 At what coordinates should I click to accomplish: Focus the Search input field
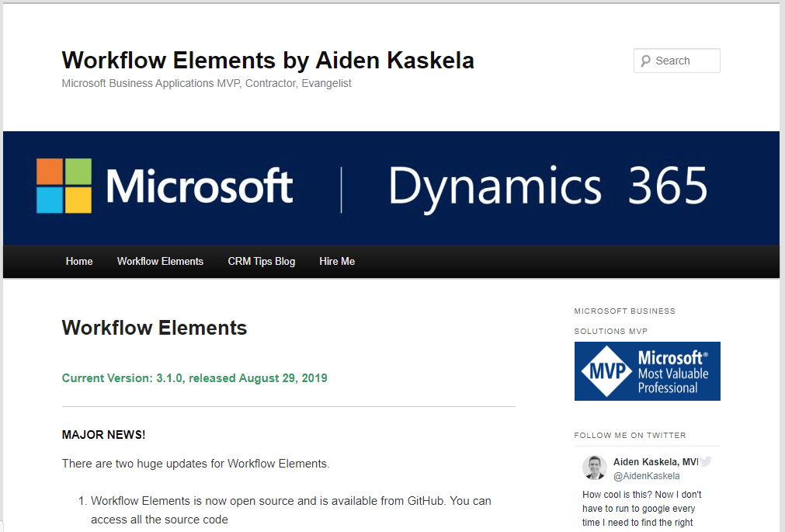click(x=685, y=61)
